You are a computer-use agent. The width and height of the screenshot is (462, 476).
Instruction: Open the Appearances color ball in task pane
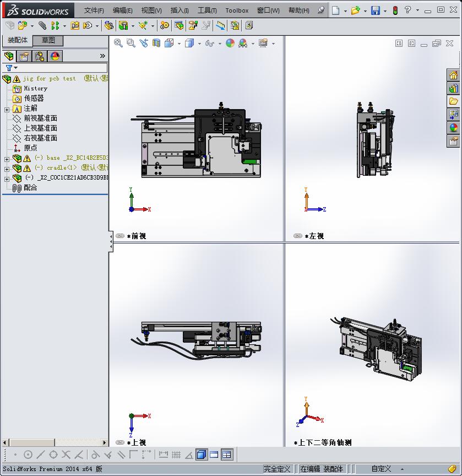pos(454,128)
